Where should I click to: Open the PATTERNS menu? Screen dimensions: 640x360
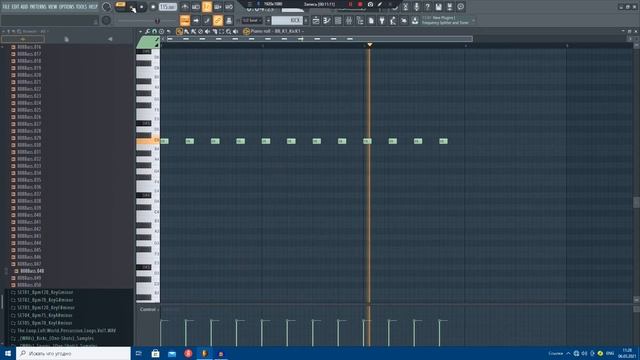pos(38,7)
